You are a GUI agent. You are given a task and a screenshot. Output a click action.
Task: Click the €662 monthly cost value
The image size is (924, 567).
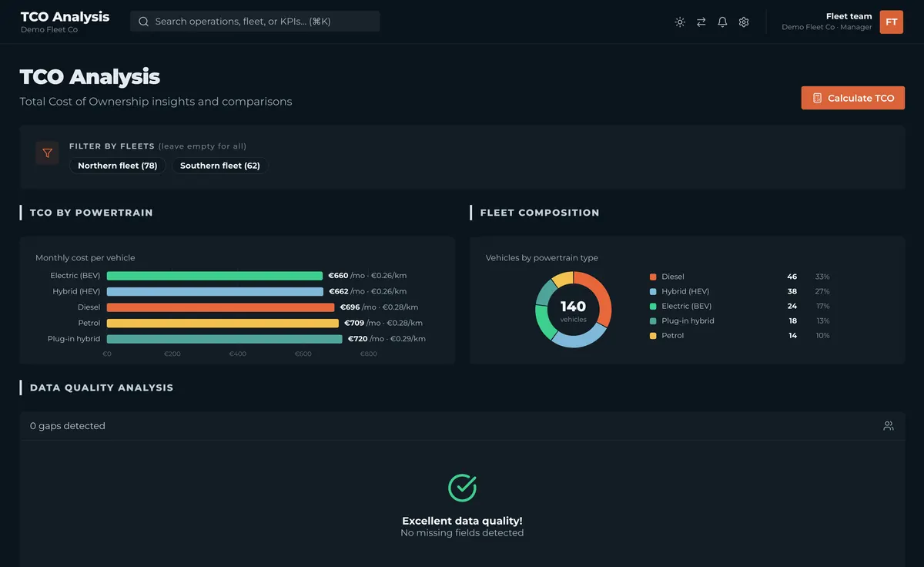point(339,291)
